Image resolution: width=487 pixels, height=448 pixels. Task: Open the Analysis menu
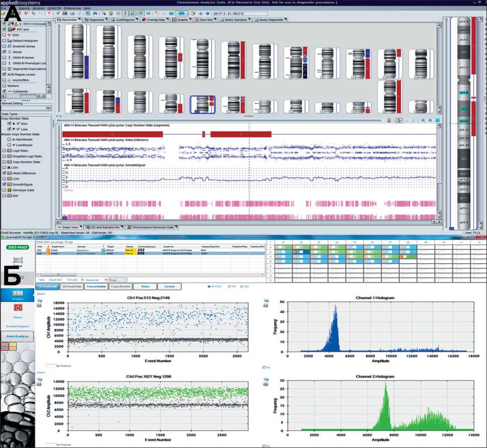pyautogui.click(x=39, y=9)
